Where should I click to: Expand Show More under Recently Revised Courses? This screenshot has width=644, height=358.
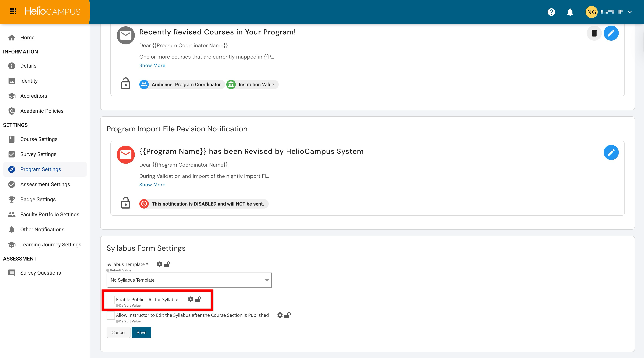pyautogui.click(x=152, y=66)
